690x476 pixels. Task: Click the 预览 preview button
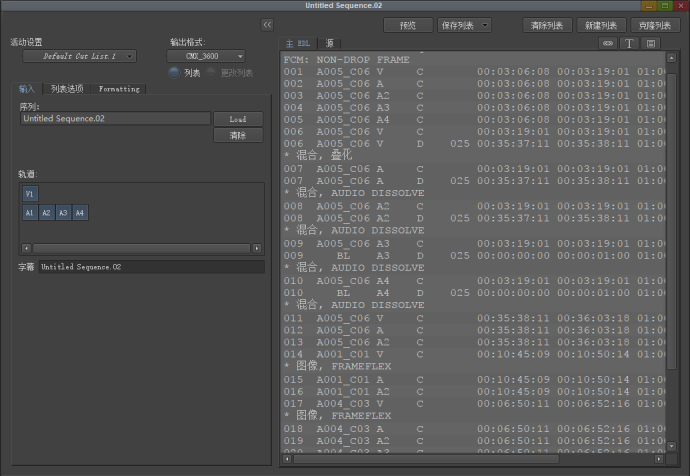tap(407, 25)
